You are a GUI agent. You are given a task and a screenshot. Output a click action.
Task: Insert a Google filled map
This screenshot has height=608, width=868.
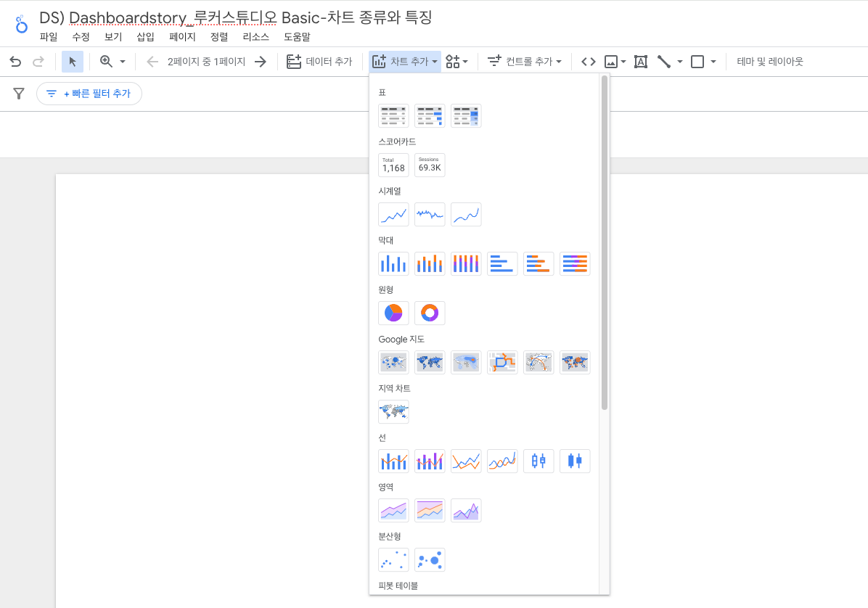coord(430,362)
